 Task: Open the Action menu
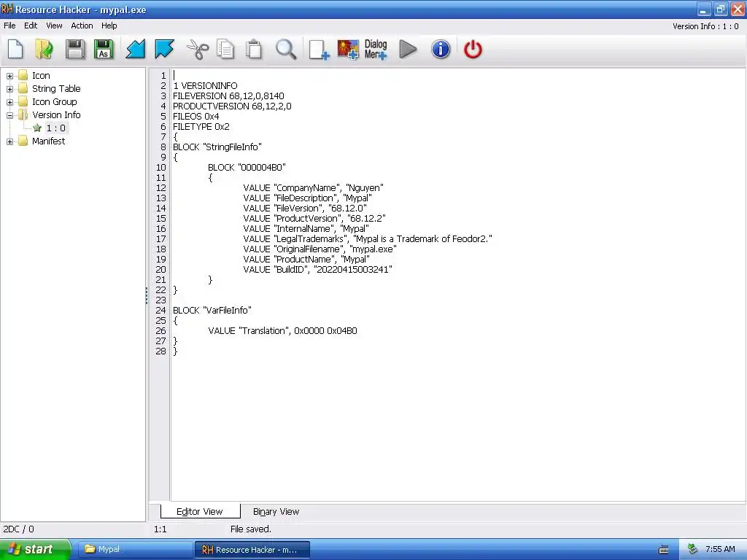pyautogui.click(x=82, y=26)
